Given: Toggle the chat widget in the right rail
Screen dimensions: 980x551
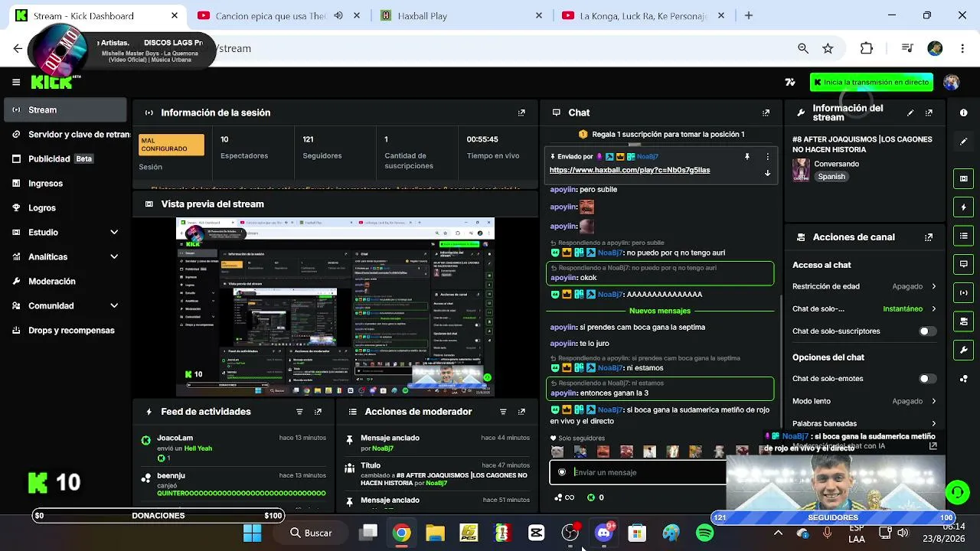Looking at the screenshot, I should pyautogui.click(x=963, y=264).
